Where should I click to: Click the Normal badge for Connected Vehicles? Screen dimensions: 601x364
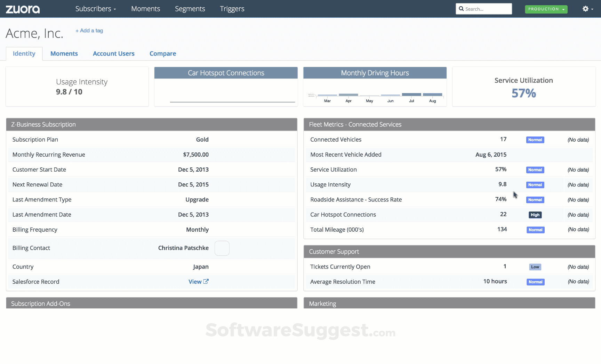[535, 140]
